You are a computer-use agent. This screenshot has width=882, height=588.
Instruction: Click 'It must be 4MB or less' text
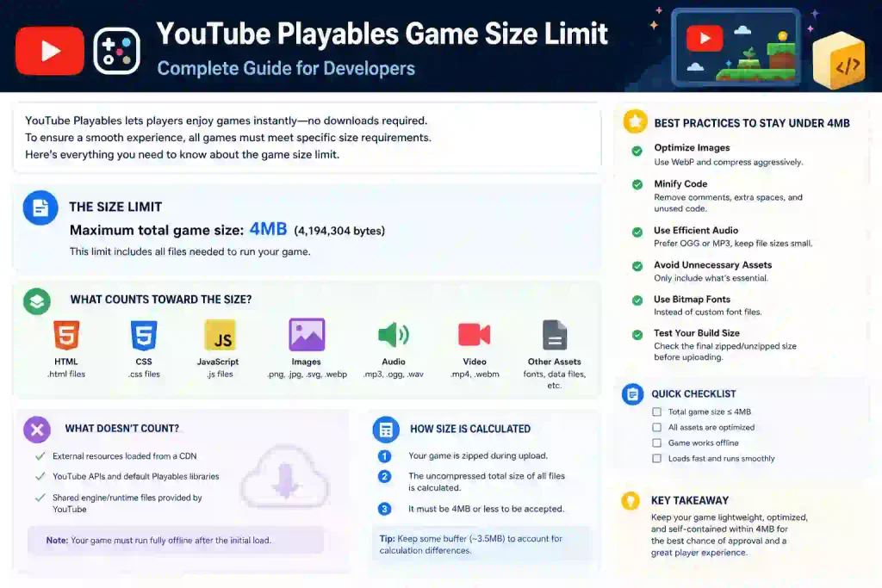click(x=486, y=509)
